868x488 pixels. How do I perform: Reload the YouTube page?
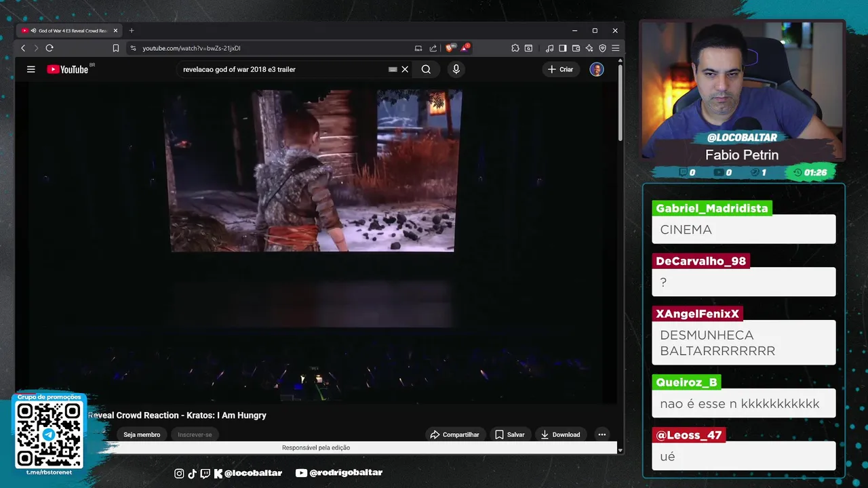coord(50,48)
